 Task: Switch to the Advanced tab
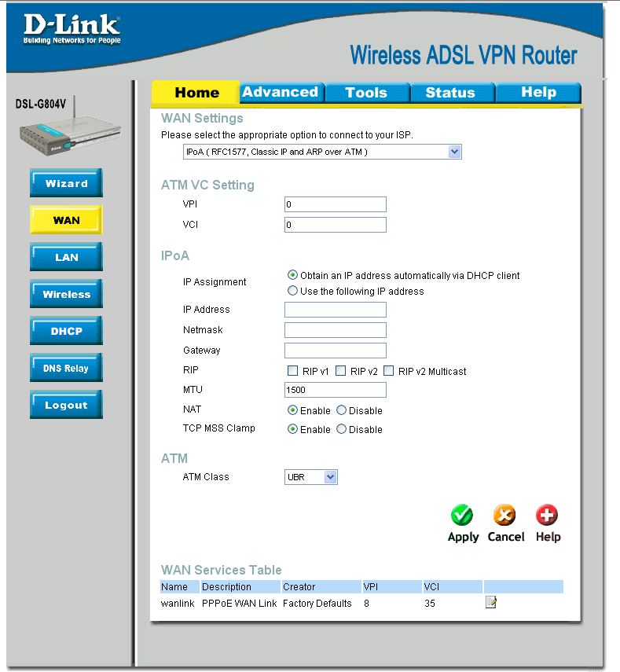coord(281,92)
